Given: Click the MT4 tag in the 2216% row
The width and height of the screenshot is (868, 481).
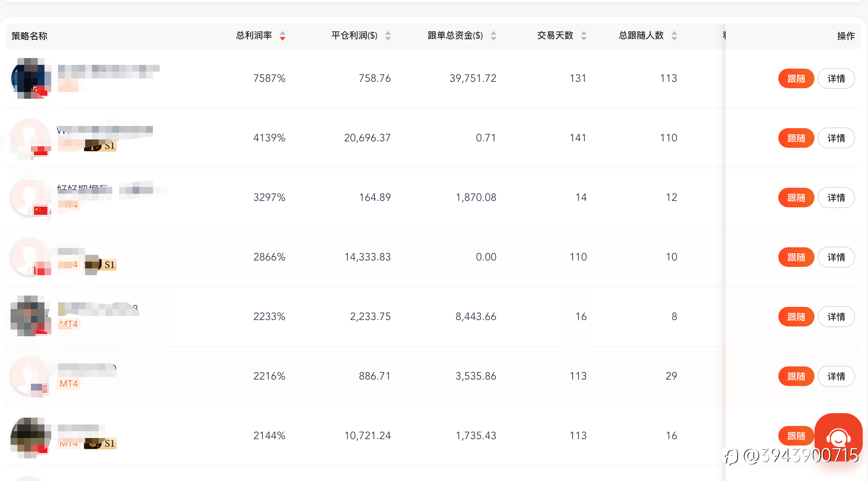Looking at the screenshot, I should pos(69,384).
